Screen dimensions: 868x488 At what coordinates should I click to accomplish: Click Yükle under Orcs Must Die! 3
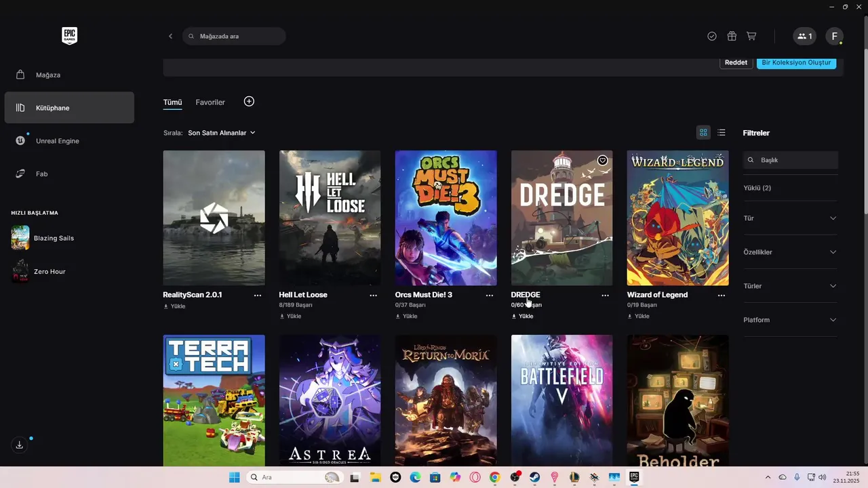pyautogui.click(x=407, y=317)
